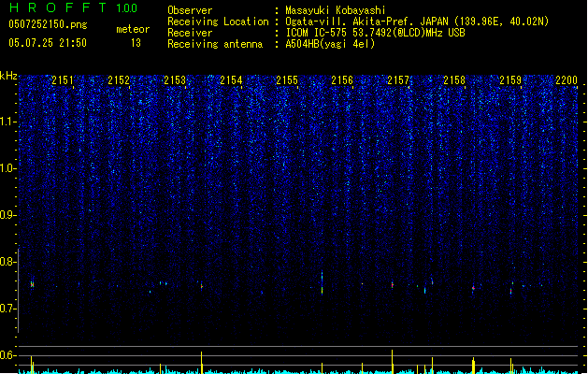Click the kHz axis unit label
The height and width of the screenshot is (374, 588).
8,76
